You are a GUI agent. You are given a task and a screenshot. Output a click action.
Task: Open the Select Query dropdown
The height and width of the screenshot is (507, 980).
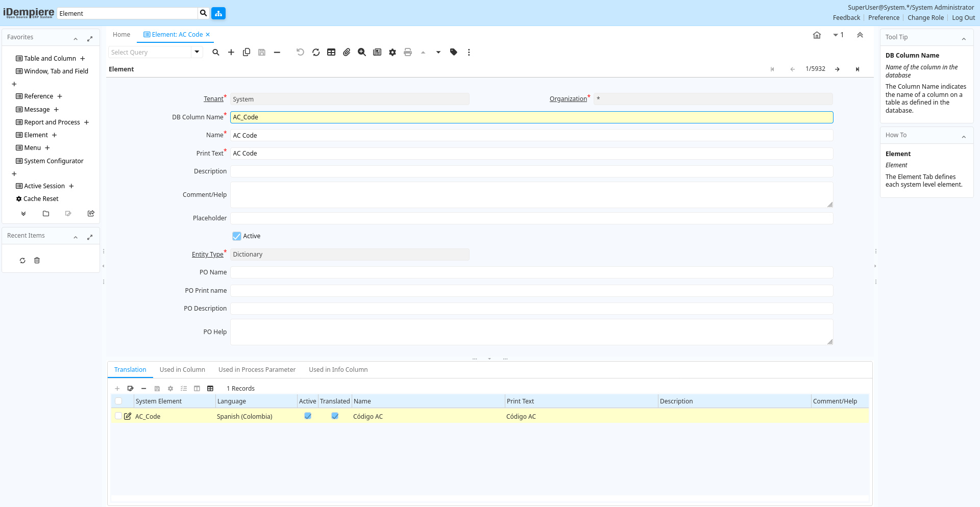(x=197, y=52)
